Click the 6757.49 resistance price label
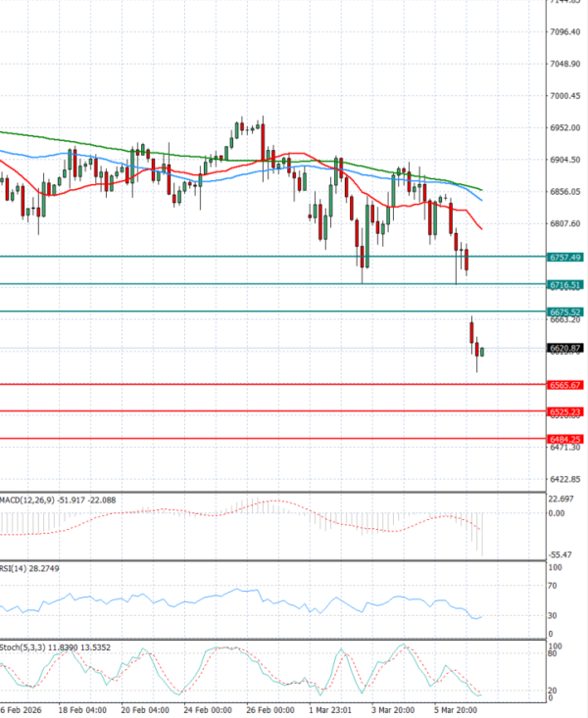The width and height of the screenshot is (588, 718). tap(566, 257)
